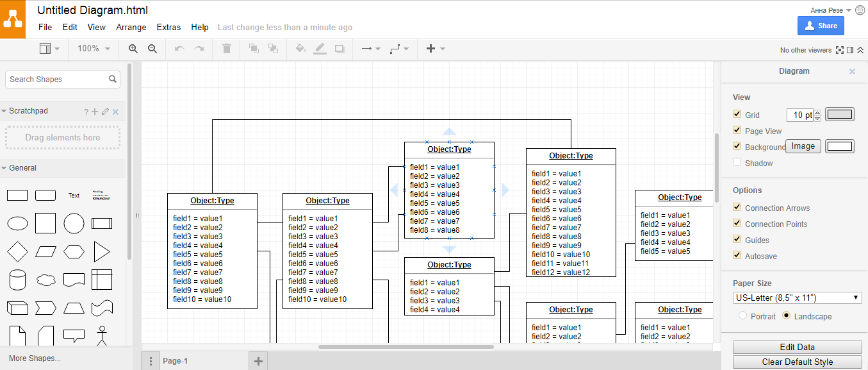The height and width of the screenshot is (370, 868).
Task: Click the grid color swatch
Action: tap(840, 115)
